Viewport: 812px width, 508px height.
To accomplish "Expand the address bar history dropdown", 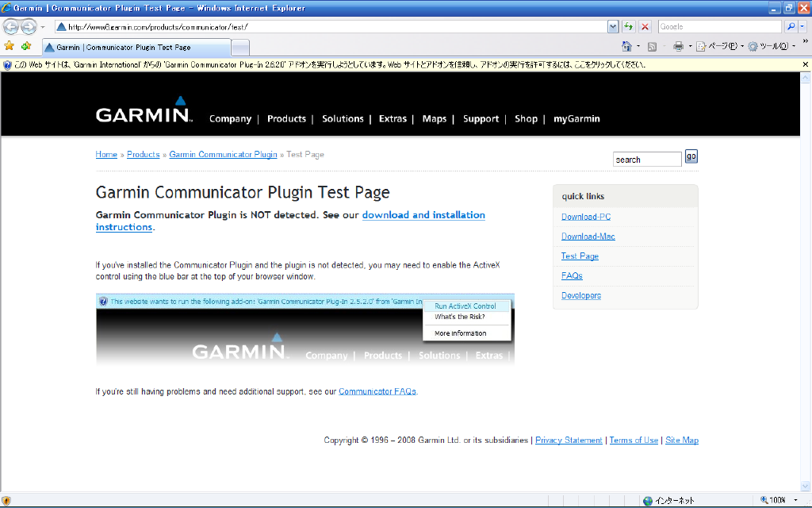I will click(613, 27).
